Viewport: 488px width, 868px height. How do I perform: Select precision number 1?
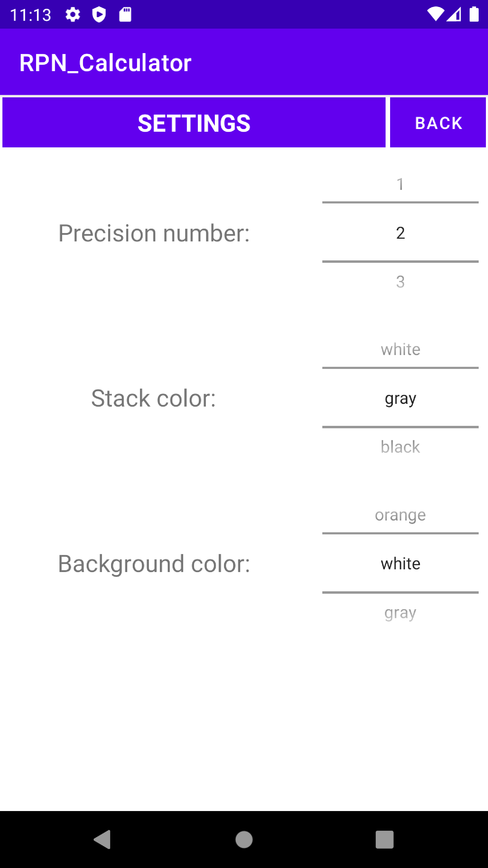[x=400, y=184]
